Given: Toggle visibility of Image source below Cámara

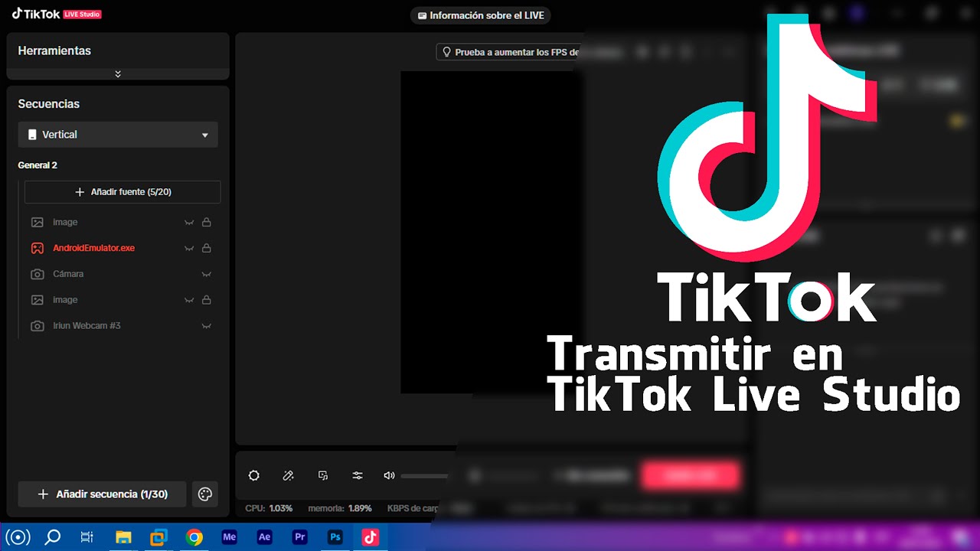Looking at the screenshot, I should coord(189,301).
